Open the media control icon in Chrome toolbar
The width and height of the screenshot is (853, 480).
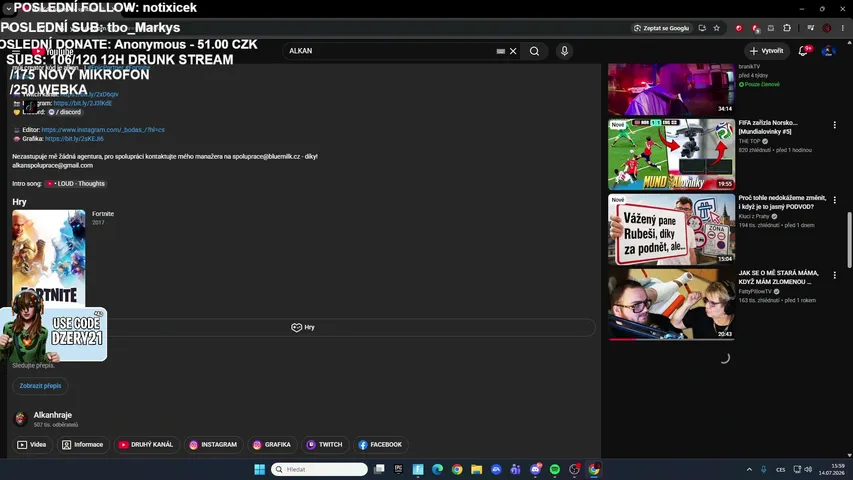811,28
